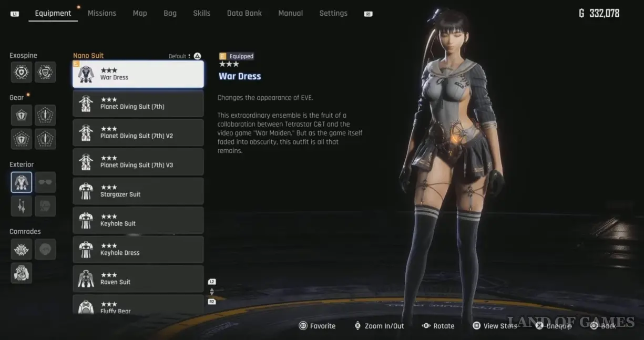The image size is (644, 340).
Task: Select the Stargazer Suit
Action: tap(138, 191)
